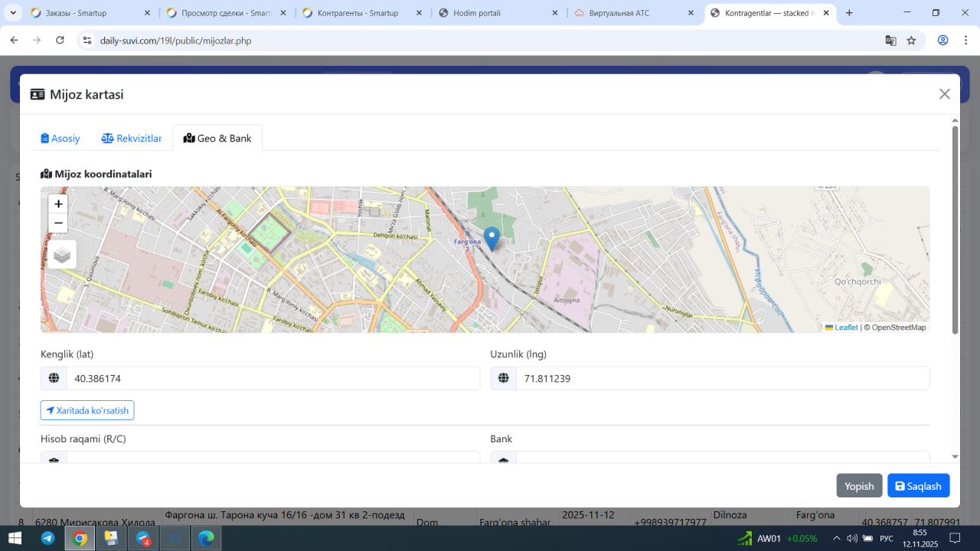Save changes with the Saqlash button

click(x=918, y=486)
